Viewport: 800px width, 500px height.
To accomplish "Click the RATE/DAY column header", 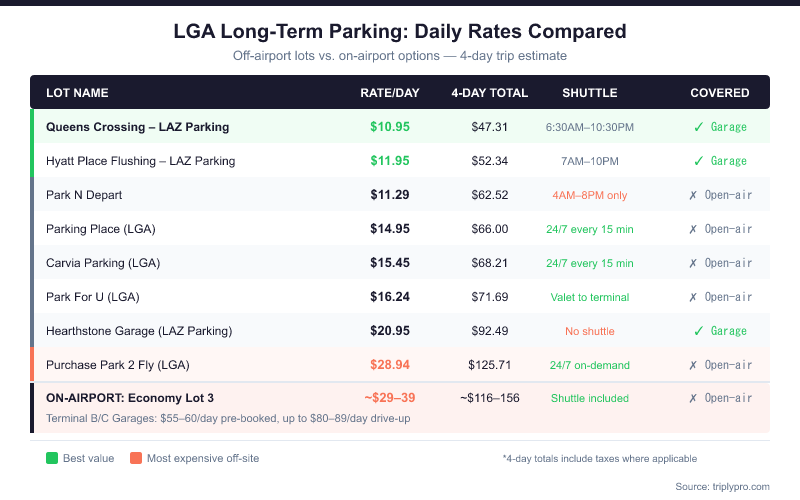I will tap(390, 93).
